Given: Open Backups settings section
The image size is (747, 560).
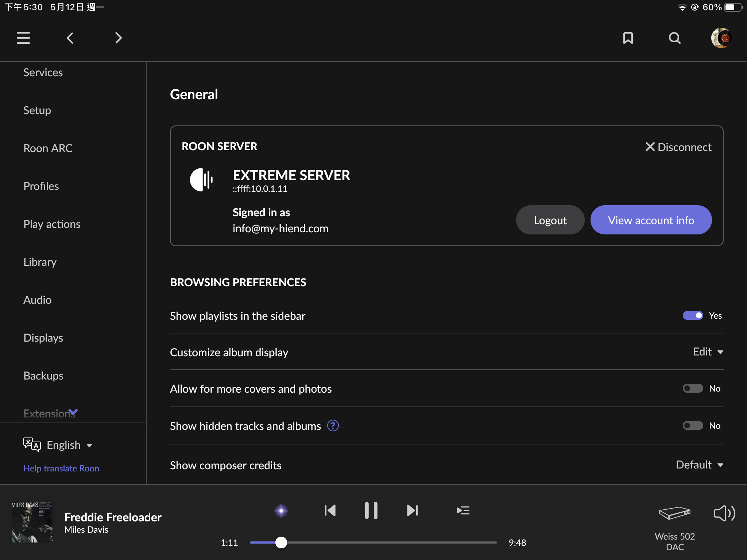Looking at the screenshot, I should pos(43,376).
